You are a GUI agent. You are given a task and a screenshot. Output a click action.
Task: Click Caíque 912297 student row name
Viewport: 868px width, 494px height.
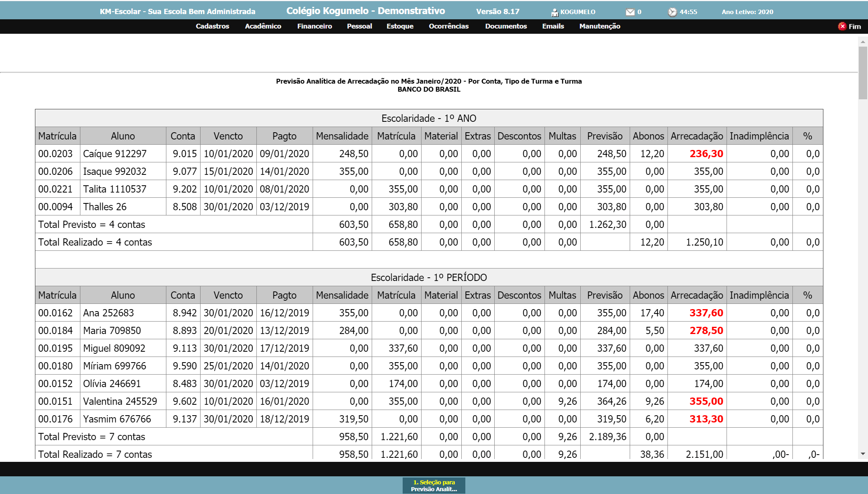115,154
